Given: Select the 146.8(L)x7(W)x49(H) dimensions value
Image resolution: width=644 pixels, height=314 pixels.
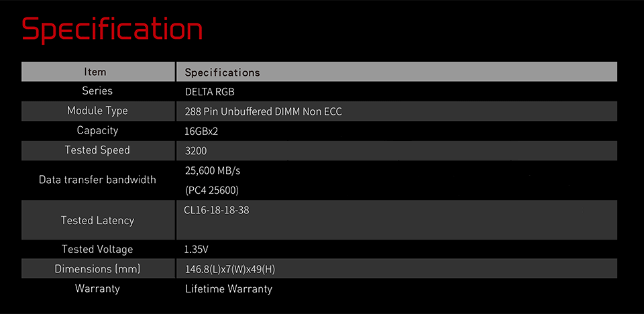Looking at the screenshot, I should click(230, 270).
